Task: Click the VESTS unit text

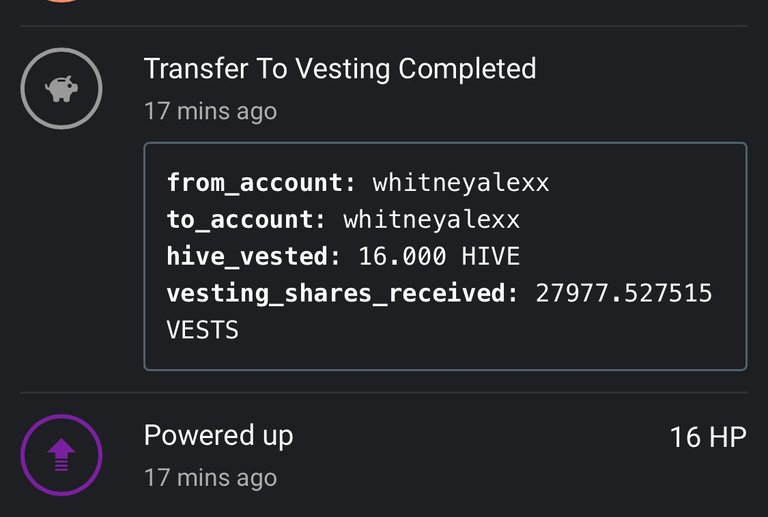Action: coord(202,330)
